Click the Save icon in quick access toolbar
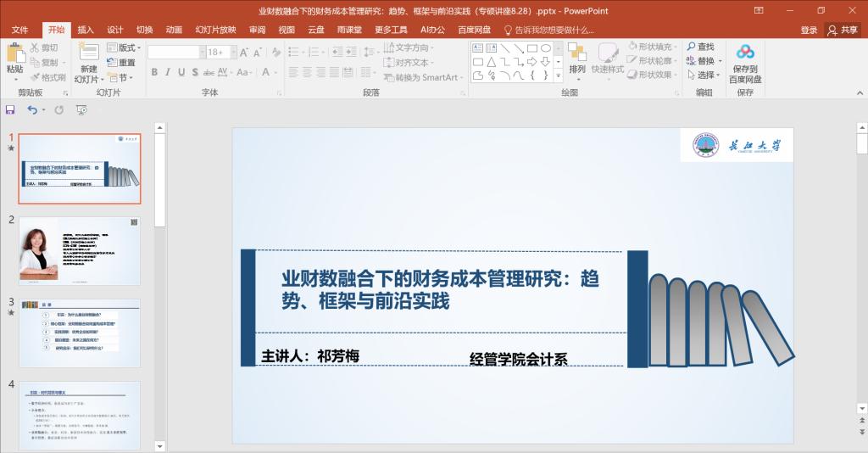Viewport: 868px width, 453px height. [10, 110]
